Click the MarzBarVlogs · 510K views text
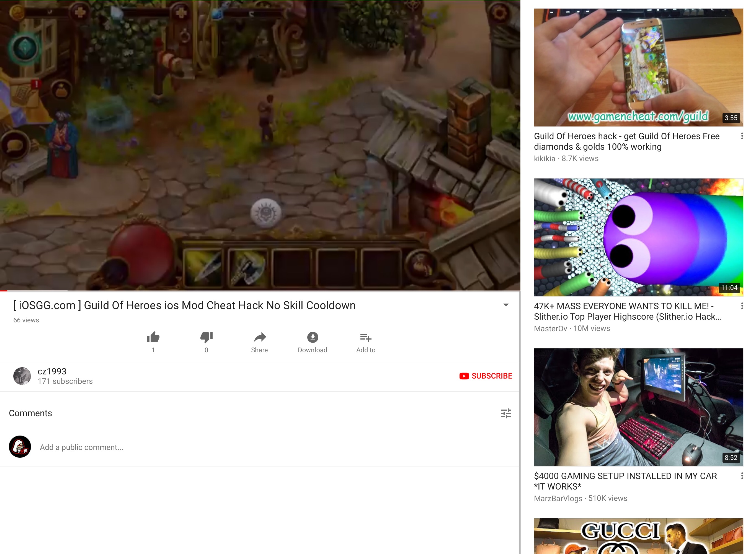This screenshot has width=756, height=554. pos(580,498)
